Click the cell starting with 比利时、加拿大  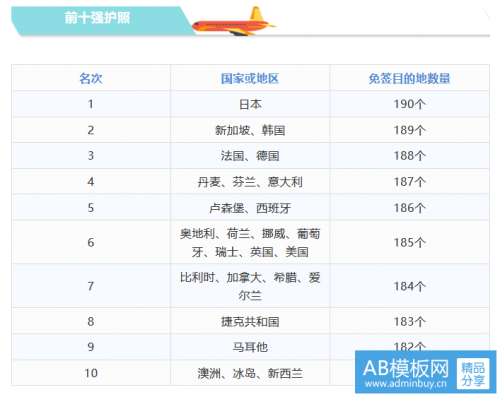[250, 286]
